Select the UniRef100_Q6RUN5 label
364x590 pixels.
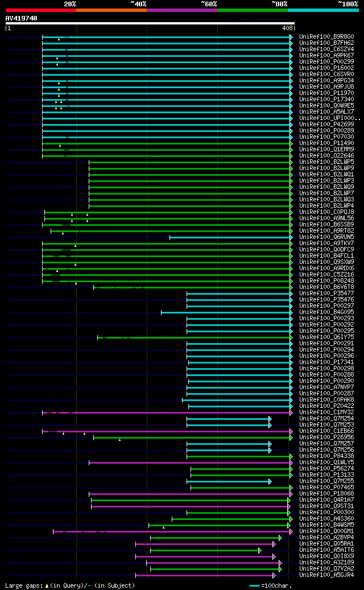[326, 237]
